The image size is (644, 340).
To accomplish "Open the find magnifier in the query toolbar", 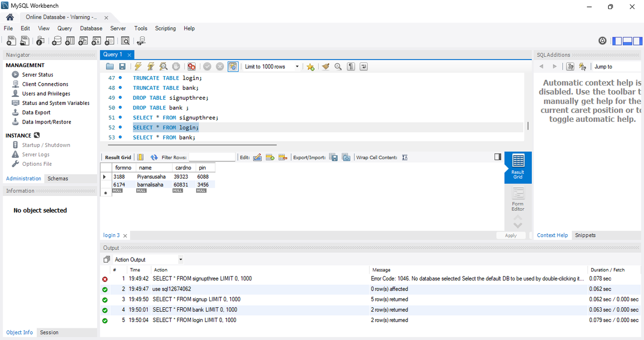I will [x=338, y=66].
